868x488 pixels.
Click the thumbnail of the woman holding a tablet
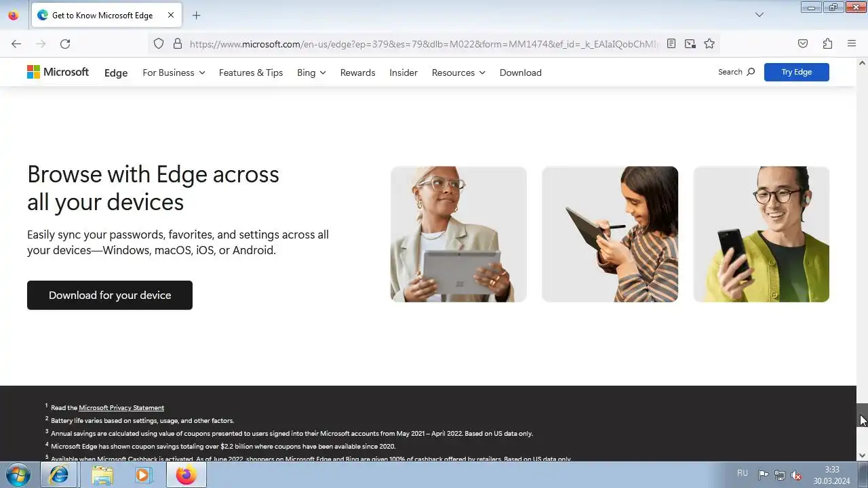pos(458,234)
